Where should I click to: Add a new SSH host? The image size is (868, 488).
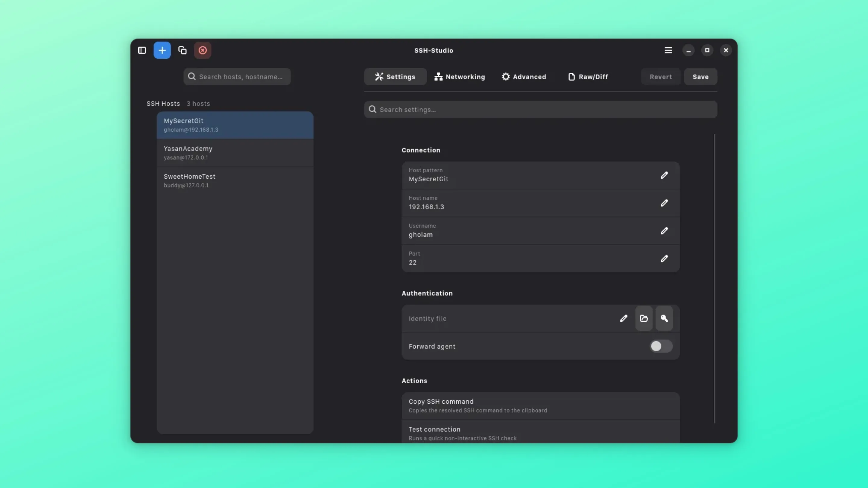pos(162,50)
